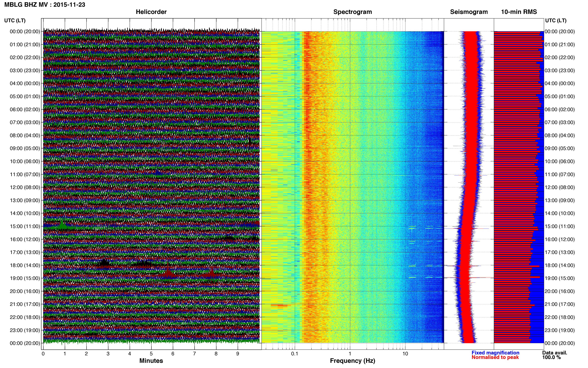Click the Data avail. label

(x=555, y=353)
